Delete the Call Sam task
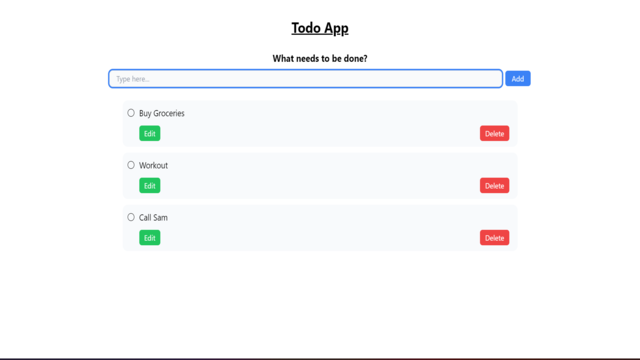This screenshot has height=360, width=640. (x=494, y=238)
